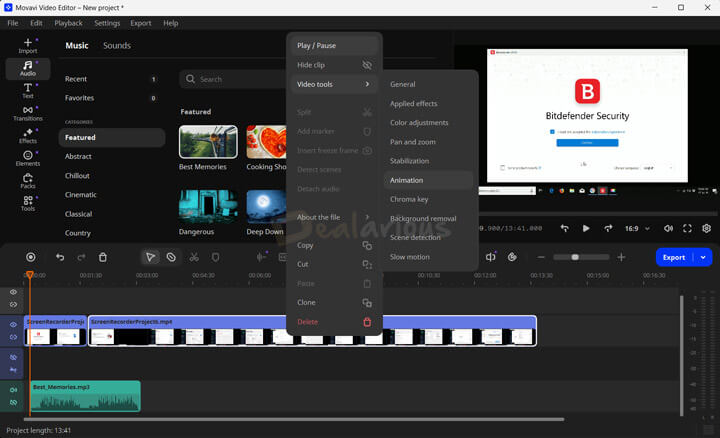This screenshot has width=720, height=438.
Task: Toggle visibility eye on the top track
Action: pos(13,292)
